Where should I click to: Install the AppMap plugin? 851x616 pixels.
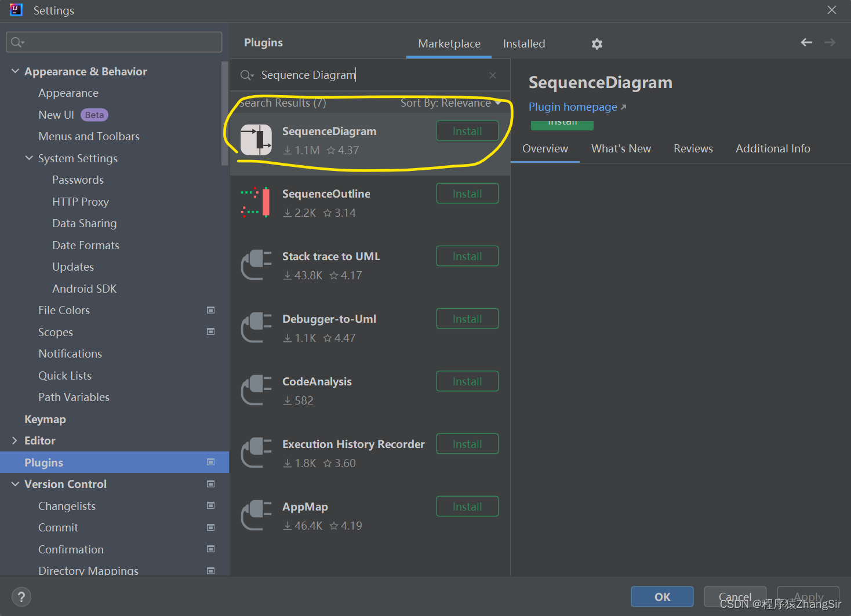point(467,506)
